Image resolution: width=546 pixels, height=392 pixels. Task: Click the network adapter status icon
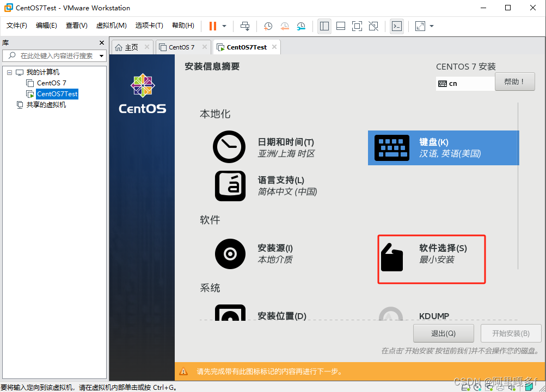tap(489, 387)
